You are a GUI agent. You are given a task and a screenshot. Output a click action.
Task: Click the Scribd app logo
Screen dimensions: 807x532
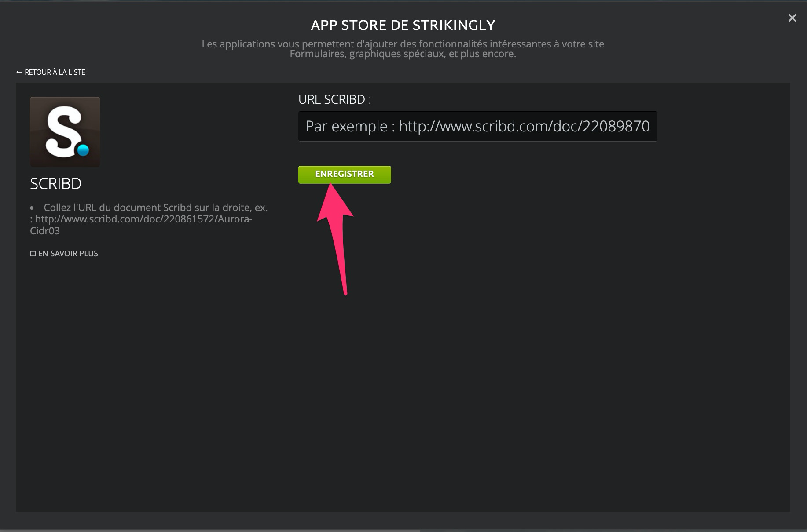point(65,132)
